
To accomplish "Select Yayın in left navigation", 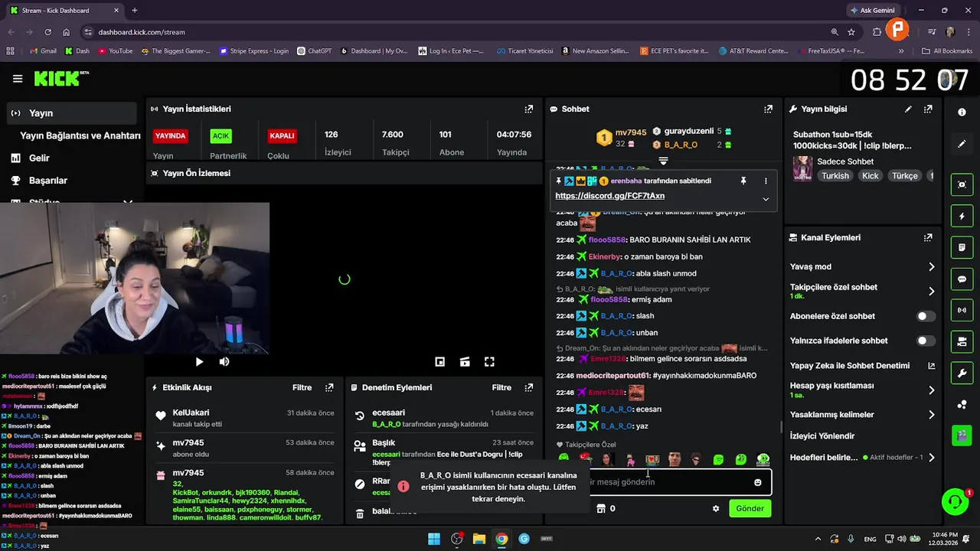I will (72, 113).
